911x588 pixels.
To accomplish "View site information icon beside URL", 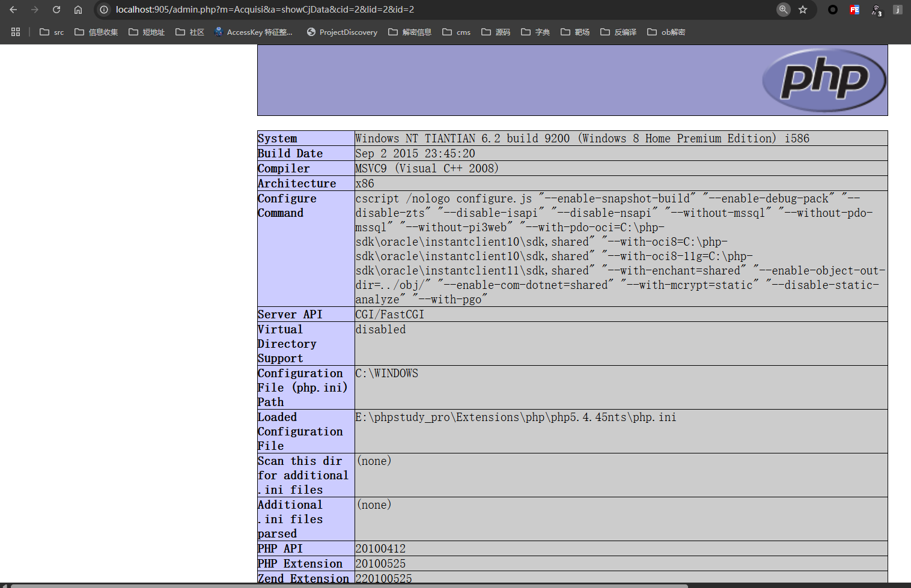I will point(104,10).
